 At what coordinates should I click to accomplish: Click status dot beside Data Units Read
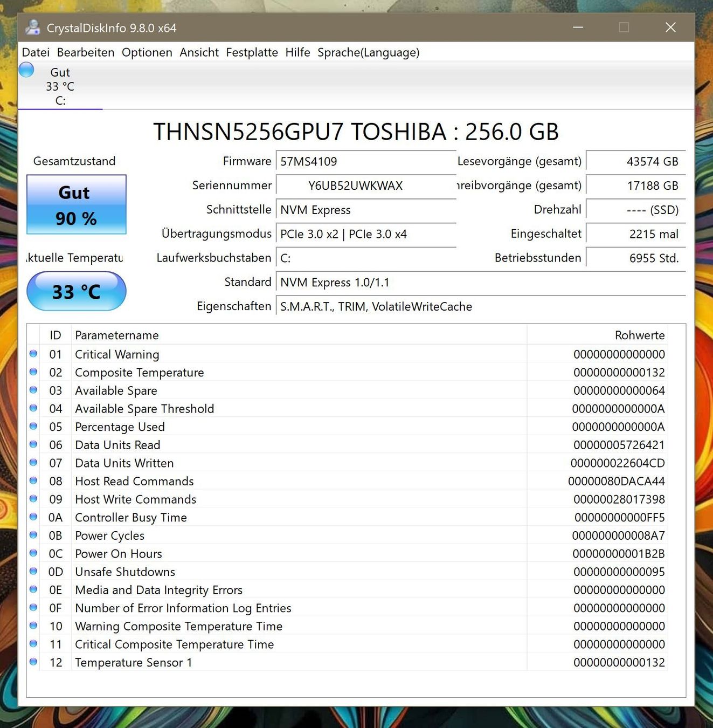(33, 444)
